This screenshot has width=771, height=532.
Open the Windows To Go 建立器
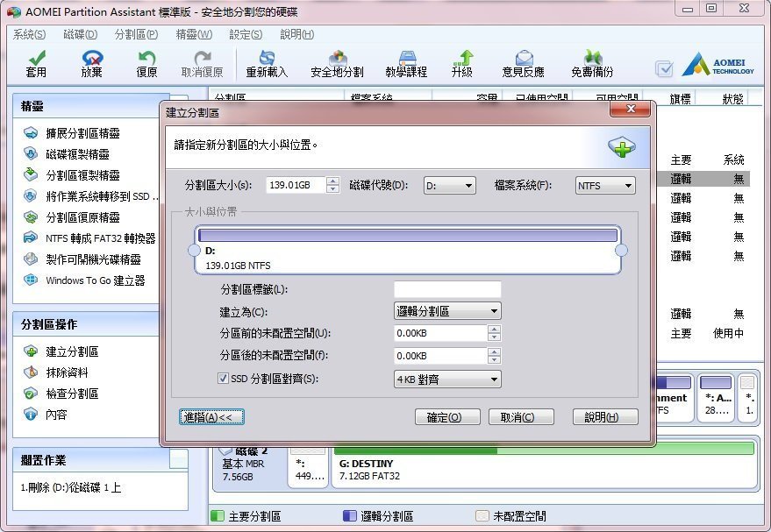(84, 280)
